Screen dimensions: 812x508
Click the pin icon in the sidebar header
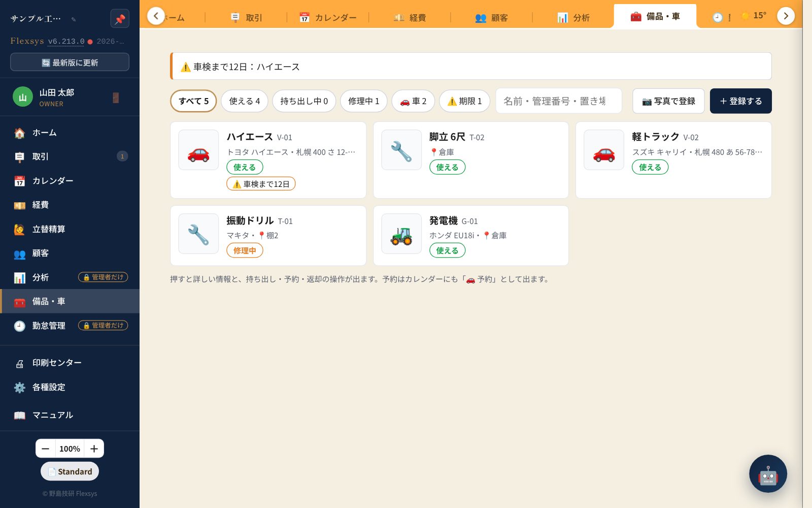tap(120, 19)
